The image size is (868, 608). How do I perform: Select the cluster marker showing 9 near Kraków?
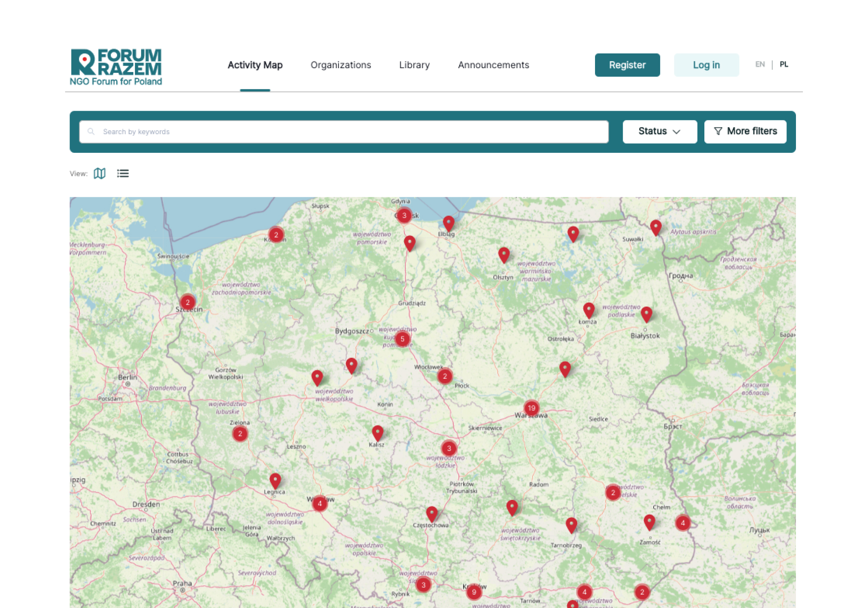coord(474,591)
